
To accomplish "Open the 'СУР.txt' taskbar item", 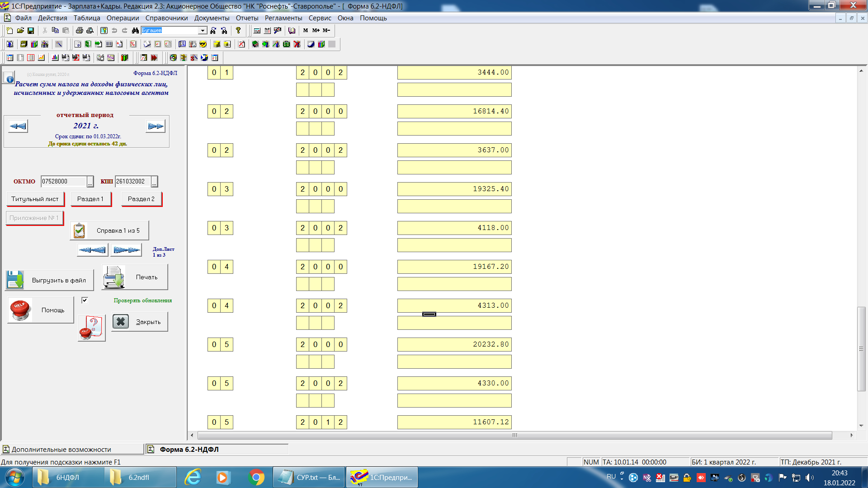I will (x=309, y=477).
